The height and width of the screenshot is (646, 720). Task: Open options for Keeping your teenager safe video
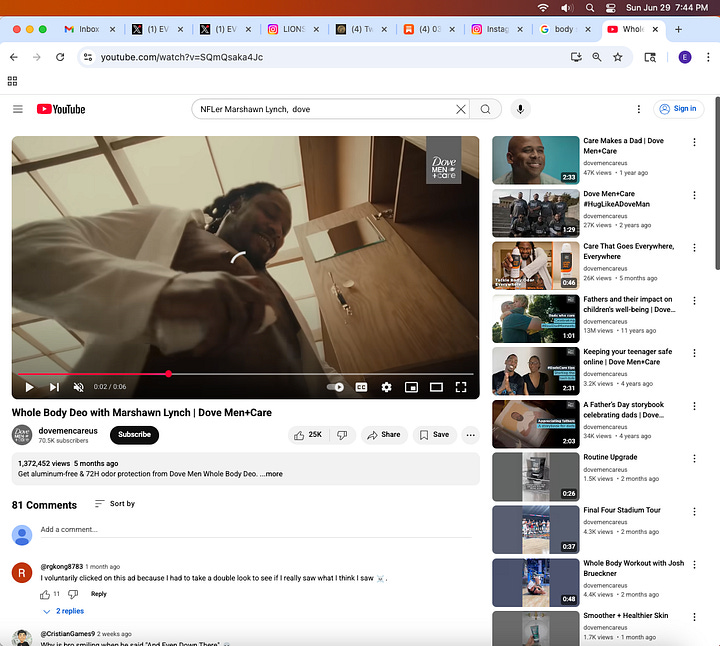pos(694,353)
